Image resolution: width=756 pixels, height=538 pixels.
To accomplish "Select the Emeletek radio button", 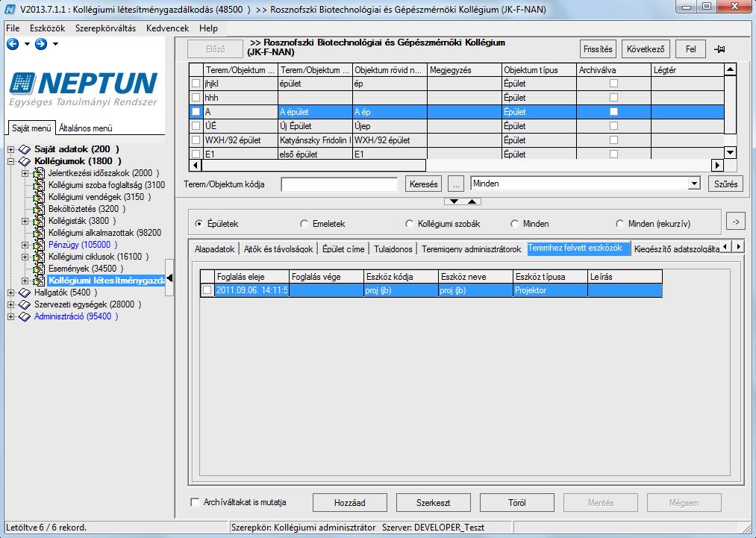I will [304, 224].
